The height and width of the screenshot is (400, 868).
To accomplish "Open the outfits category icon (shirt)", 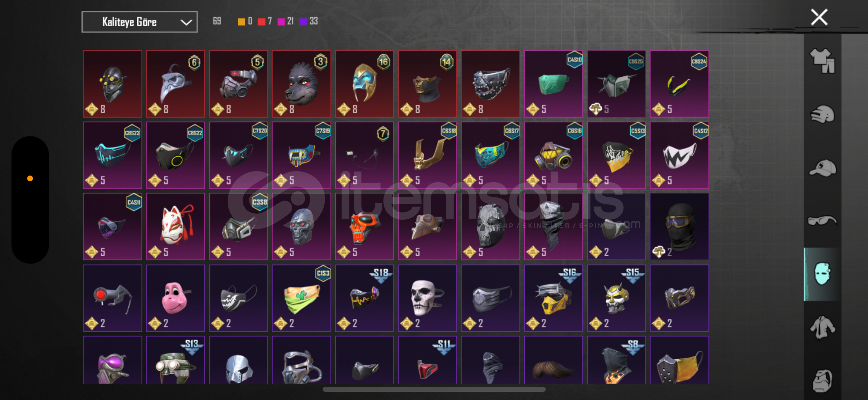I will [822, 61].
